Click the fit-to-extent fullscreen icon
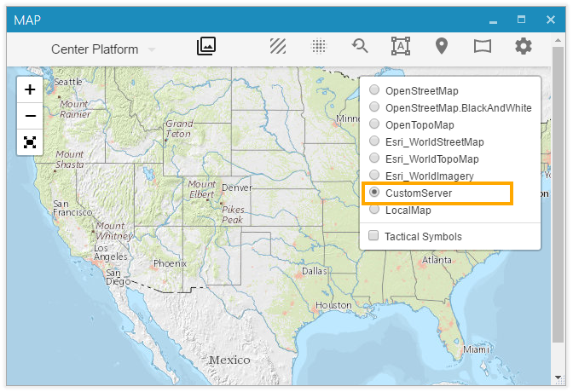573x392 pixels. click(x=30, y=142)
